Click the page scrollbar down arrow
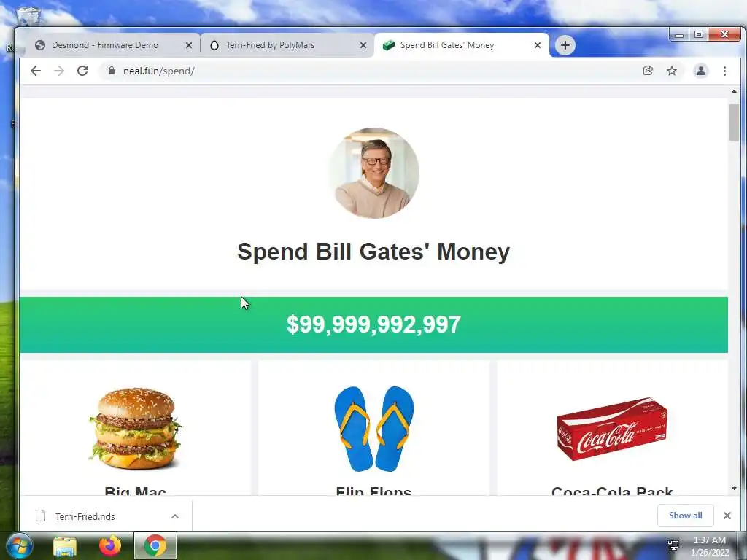Image resolution: width=747 pixels, height=560 pixels. click(734, 489)
